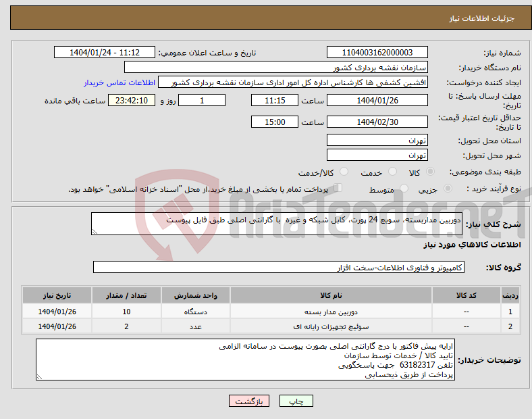This screenshot has width=532, height=419.
Task: Click the تعداد / مقدار column header
Action: 126,295
